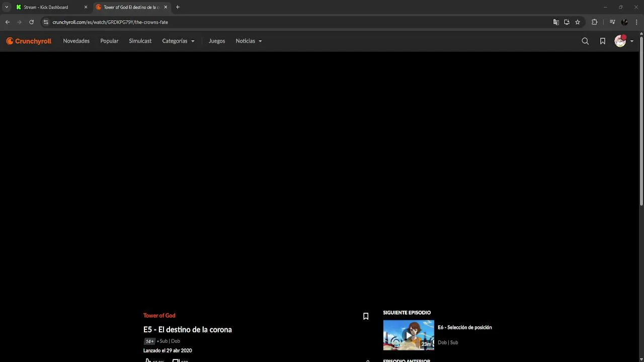This screenshot has height=362, width=644.
Task: Click the 14+ rating badge
Action: [x=149, y=341]
